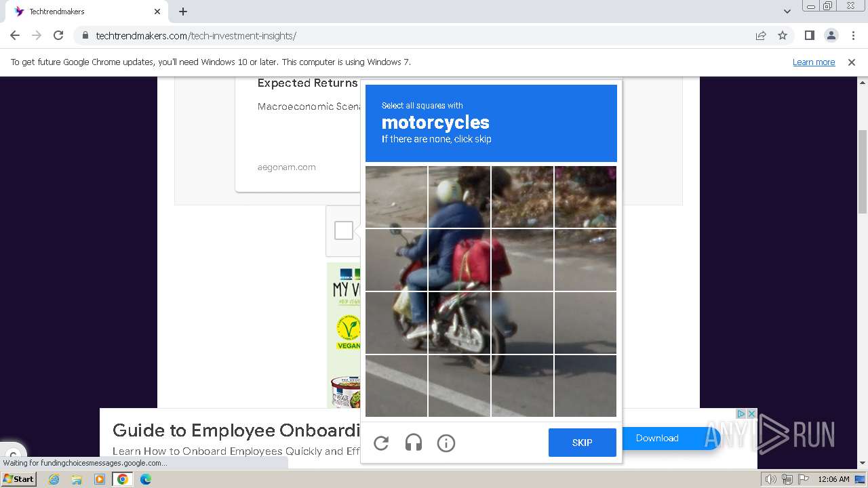Open the Action Center flag icon
Screen dimensions: 868x488
tap(802, 479)
